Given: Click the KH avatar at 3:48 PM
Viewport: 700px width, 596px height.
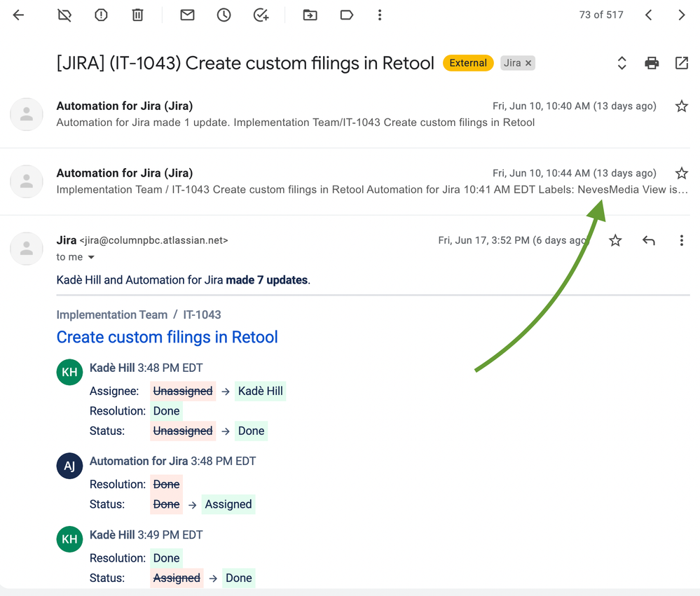Looking at the screenshot, I should (69, 372).
